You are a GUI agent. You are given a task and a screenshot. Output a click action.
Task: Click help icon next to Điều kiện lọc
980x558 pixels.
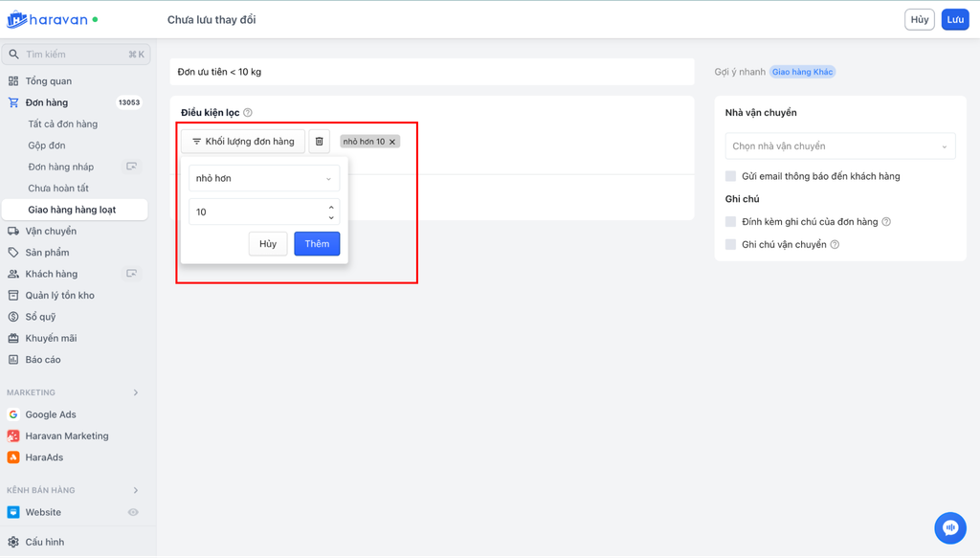coord(248,113)
